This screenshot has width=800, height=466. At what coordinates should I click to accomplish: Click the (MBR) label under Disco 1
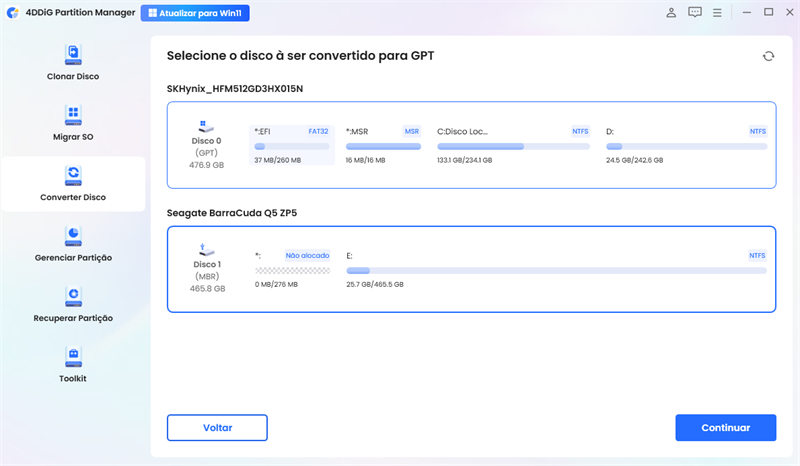(x=207, y=276)
